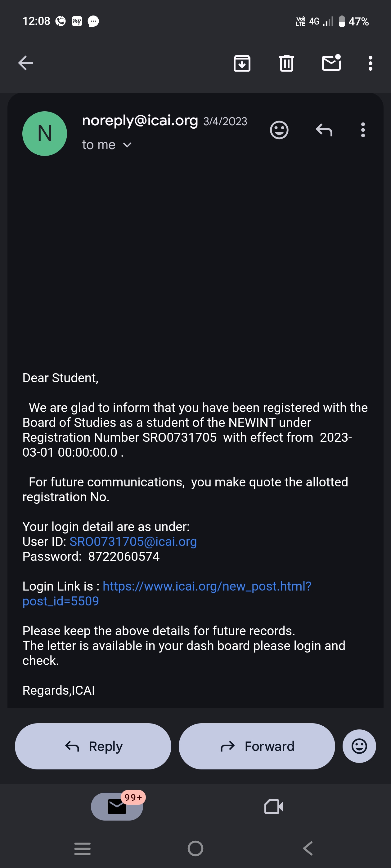391x868 pixels.
Task: Mark the email as unread
Action: [x=331, y=63]
